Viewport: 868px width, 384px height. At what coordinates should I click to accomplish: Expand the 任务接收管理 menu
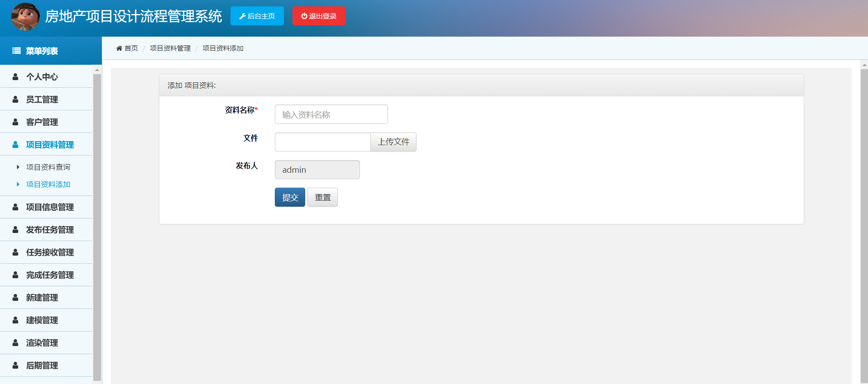point(46,252)
